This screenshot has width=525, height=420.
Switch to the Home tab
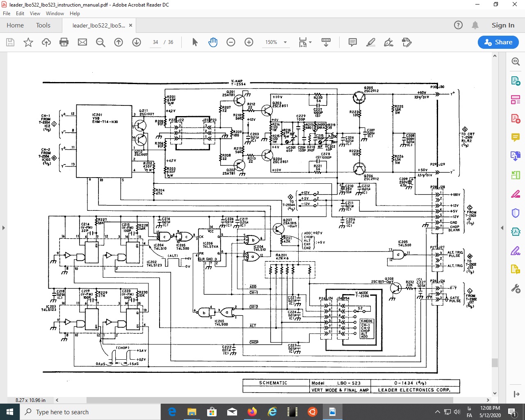tap(15, 25)
